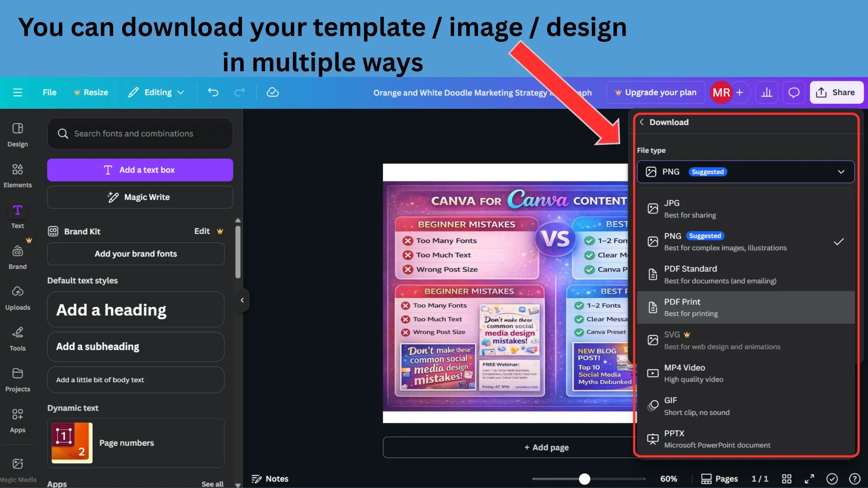Go back from the Download panel
The height and width of the screenshot is (488, 868).
tap(642, 122)
